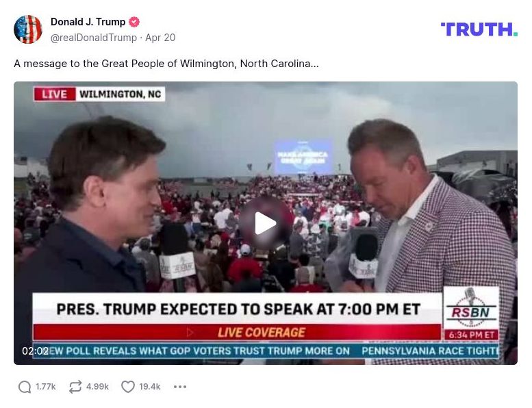The width and height of the screenshot is (532, 408).
Task: Click the post text about Wilmington, North Carolina
Action: click(x=166, y=64)
